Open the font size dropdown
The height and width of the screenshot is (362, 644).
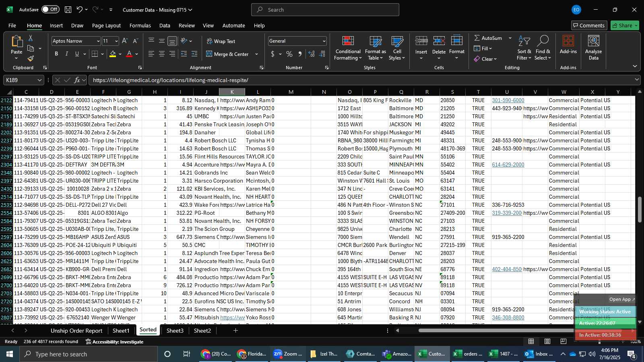point(116,41)
